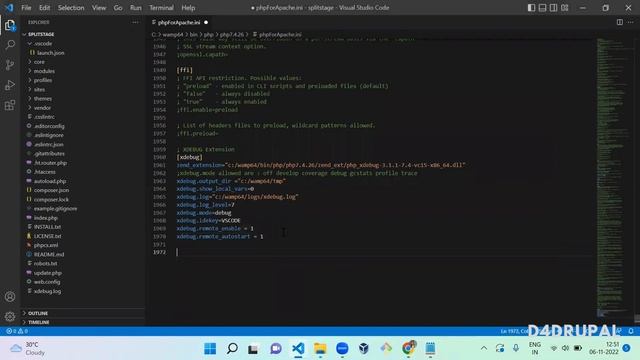
Task: Open the Help menu
Action: (x=188, y=8)
